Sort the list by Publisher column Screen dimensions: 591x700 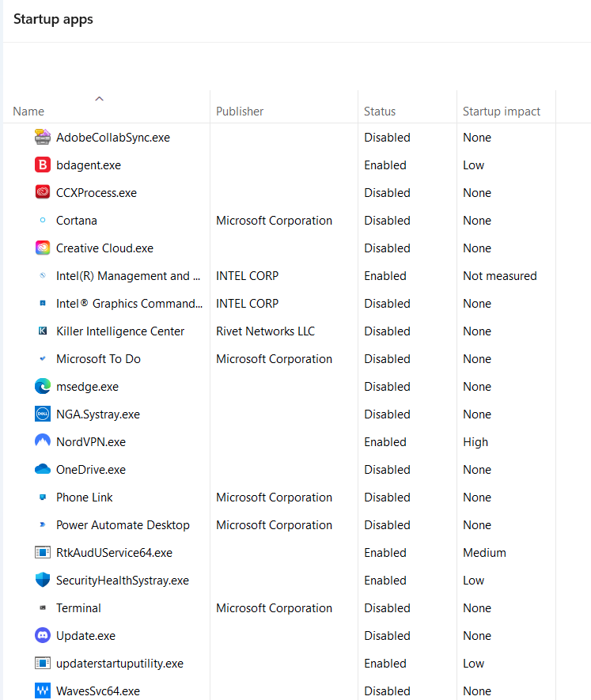(x=240, y=112)
